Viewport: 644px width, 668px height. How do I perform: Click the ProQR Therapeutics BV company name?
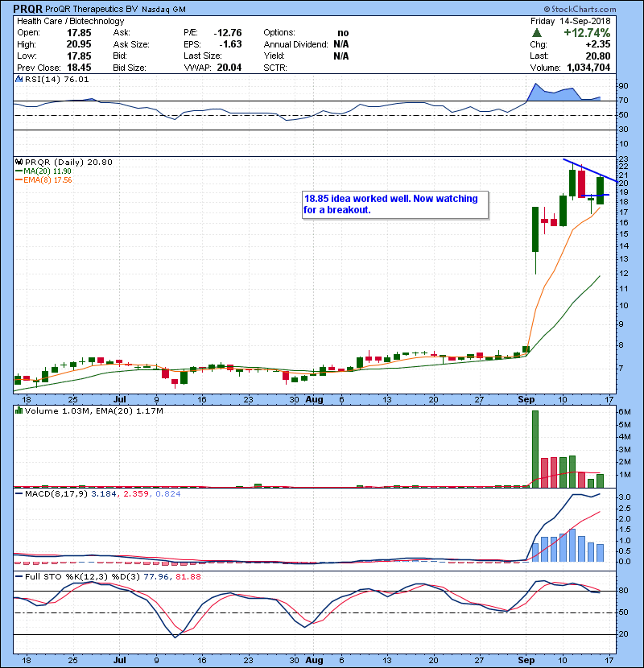pyautogui.click(x=91, y=10)
